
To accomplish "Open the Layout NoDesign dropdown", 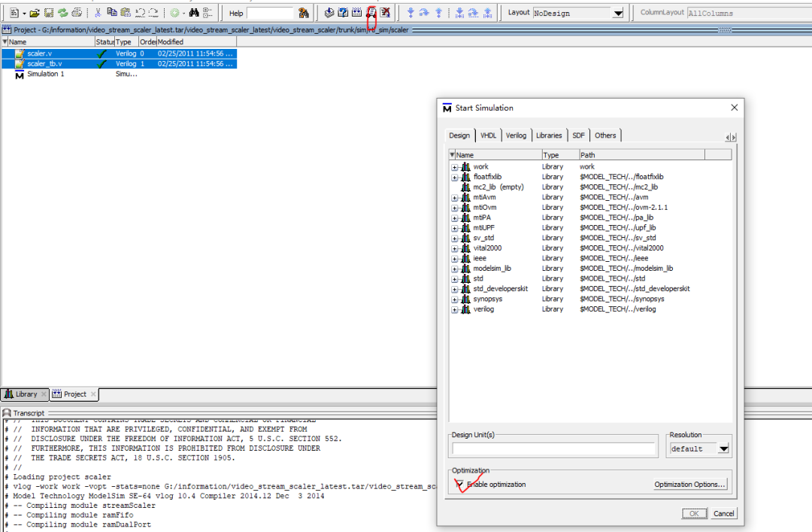I will [x=618, y=13].
